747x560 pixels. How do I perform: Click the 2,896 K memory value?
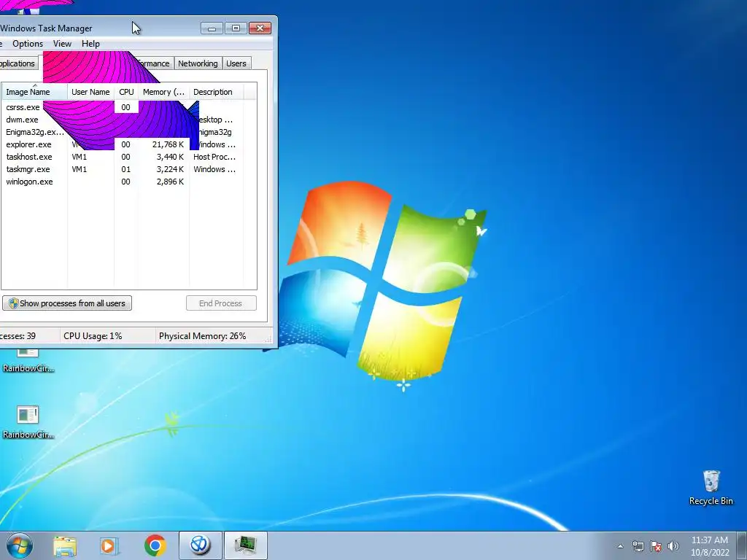(170, 182)
